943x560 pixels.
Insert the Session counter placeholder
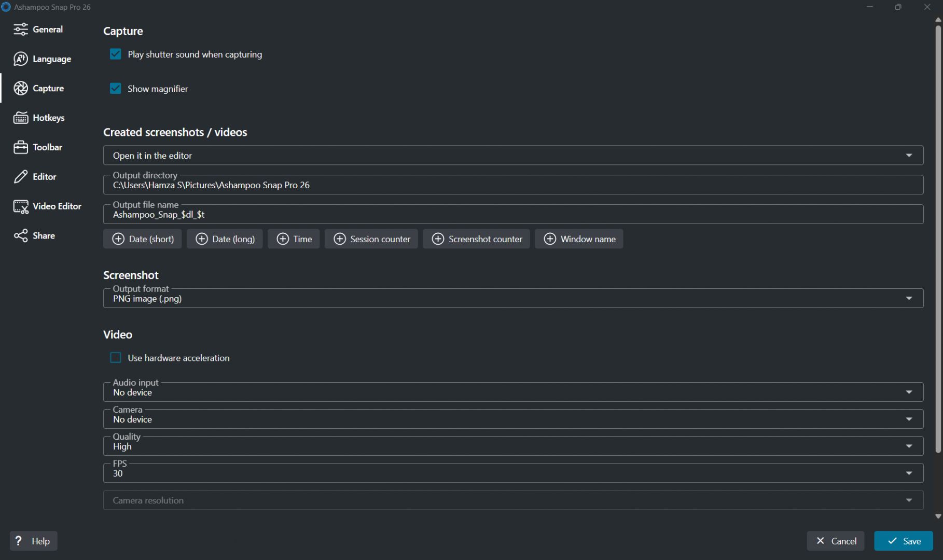pyautogui.click(x=371, y=239)
